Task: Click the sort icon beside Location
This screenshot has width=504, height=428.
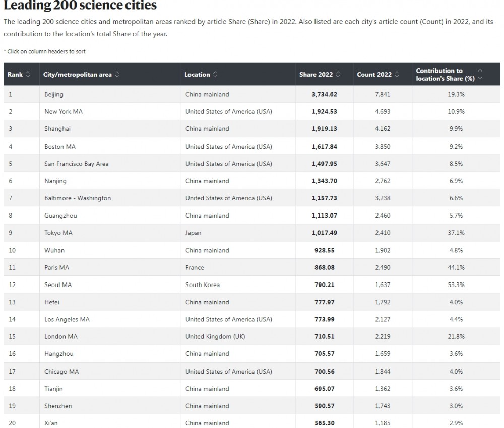Action: [x=215, y=75]
